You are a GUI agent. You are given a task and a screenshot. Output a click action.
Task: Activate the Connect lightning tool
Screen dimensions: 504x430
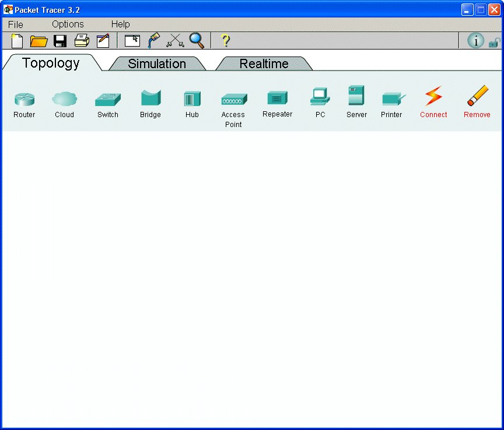(433, 102)
